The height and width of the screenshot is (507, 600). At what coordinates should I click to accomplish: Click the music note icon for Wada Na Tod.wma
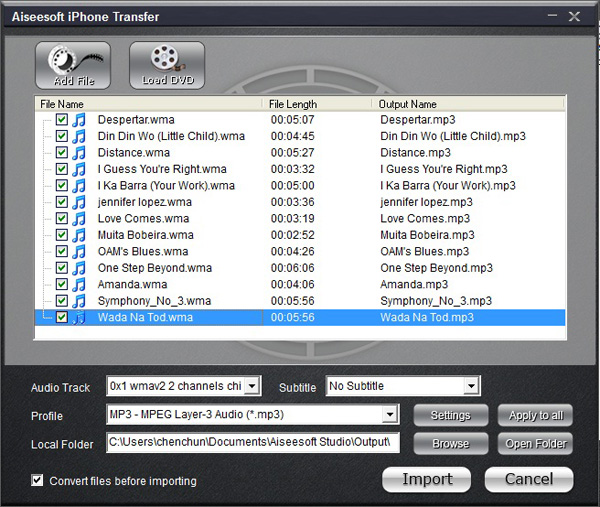click(79, 317)
